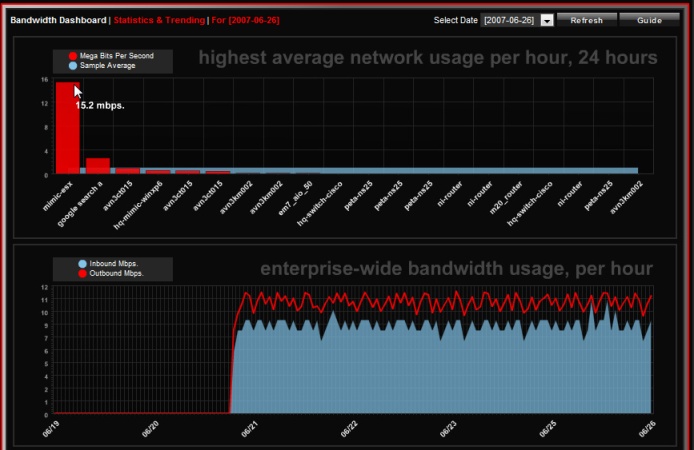Click the 06/23 date axis label

coord(448,429)
